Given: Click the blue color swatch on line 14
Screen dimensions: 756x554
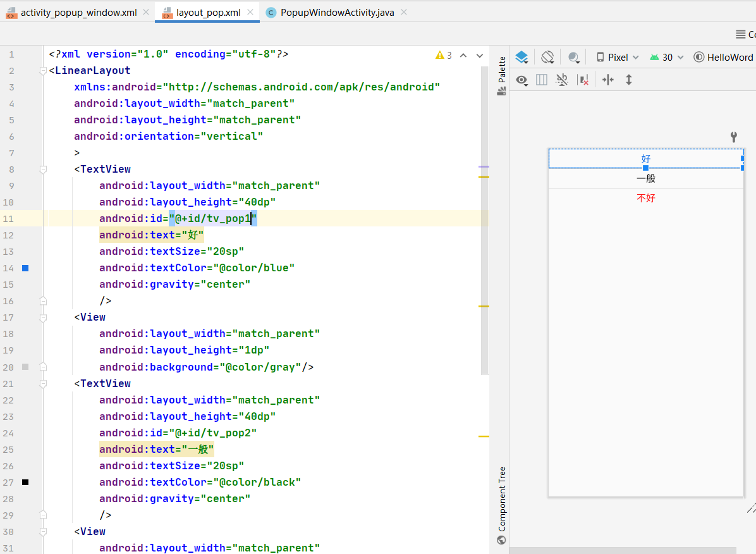Looking at the screenshot, I should pos(25,268).
